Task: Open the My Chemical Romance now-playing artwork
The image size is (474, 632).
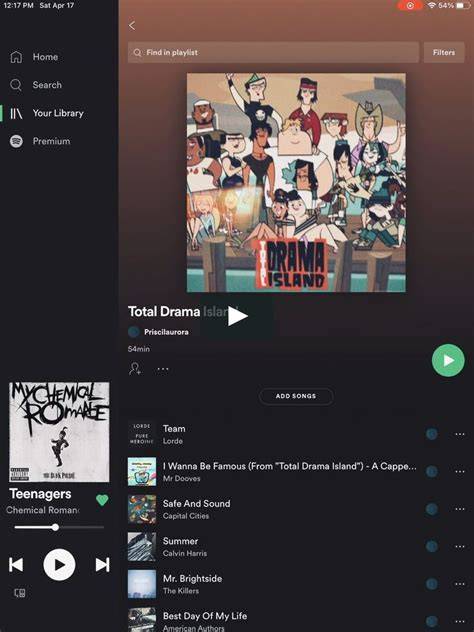Action: [59, 432]
